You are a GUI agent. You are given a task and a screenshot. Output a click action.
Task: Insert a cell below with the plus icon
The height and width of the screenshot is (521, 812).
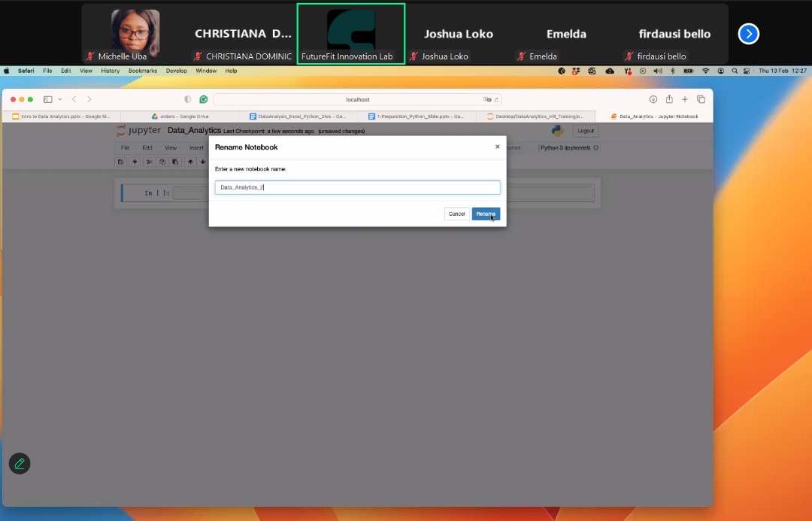(x=135, y=162)
